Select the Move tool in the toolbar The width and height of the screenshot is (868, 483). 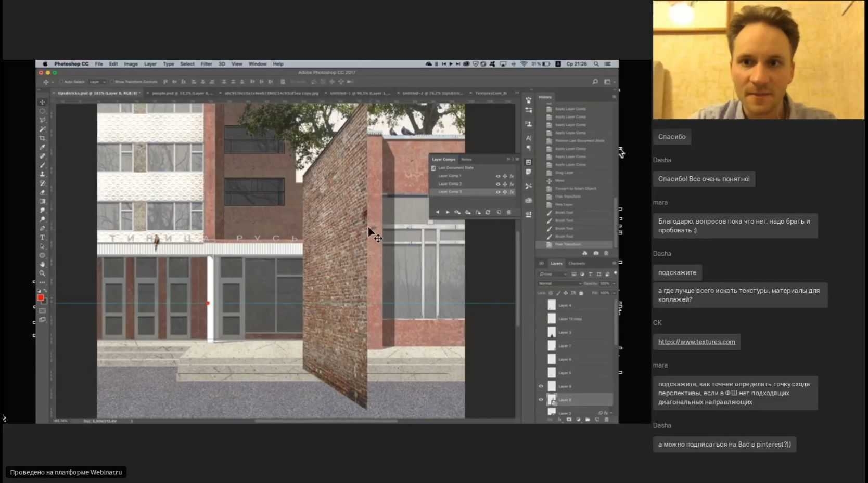[43, 102]
